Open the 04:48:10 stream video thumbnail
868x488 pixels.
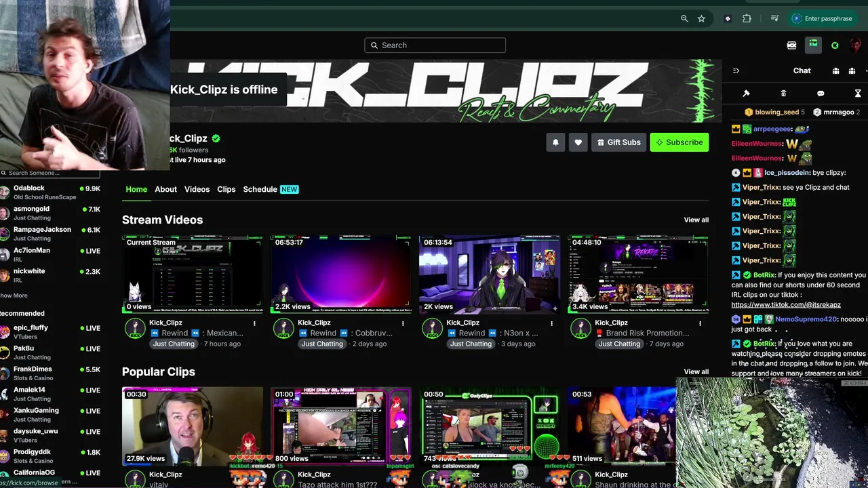[x=637, y=274]
